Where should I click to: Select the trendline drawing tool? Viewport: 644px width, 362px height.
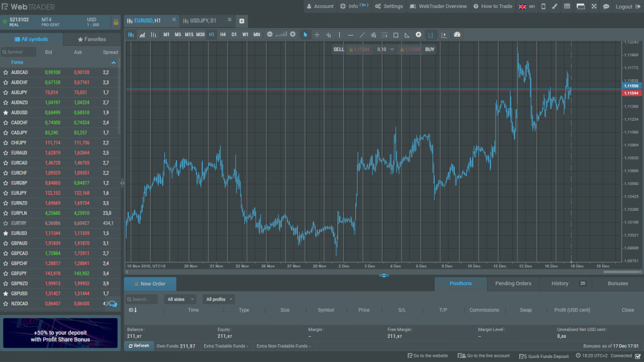click(x=362, y=35)
